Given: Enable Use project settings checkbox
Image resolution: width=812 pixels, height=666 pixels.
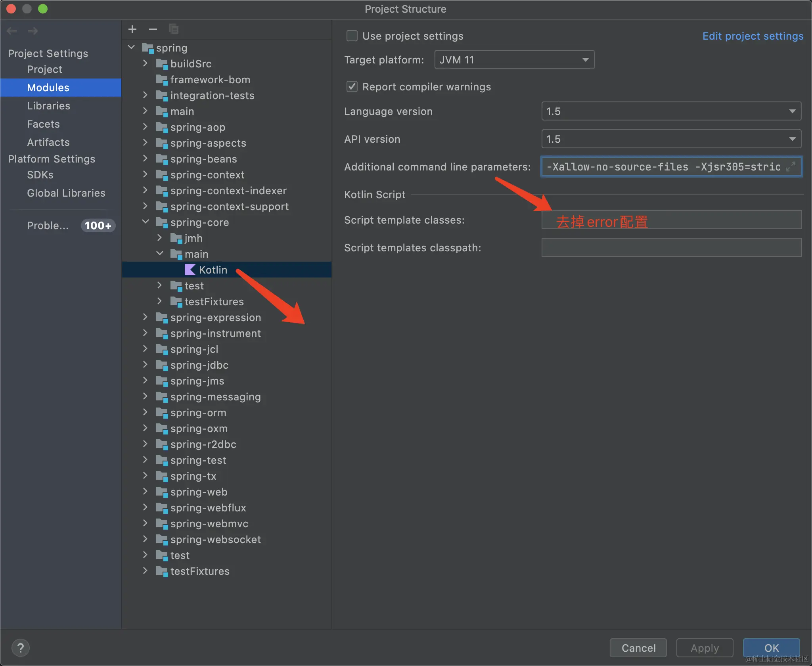Looking at the screenshot, I should 352,36.
